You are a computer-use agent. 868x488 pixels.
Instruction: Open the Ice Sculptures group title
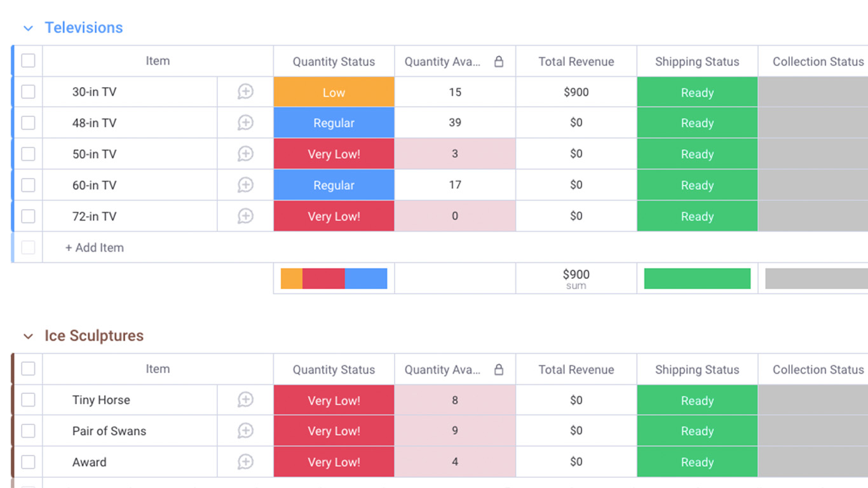point(94,335)
